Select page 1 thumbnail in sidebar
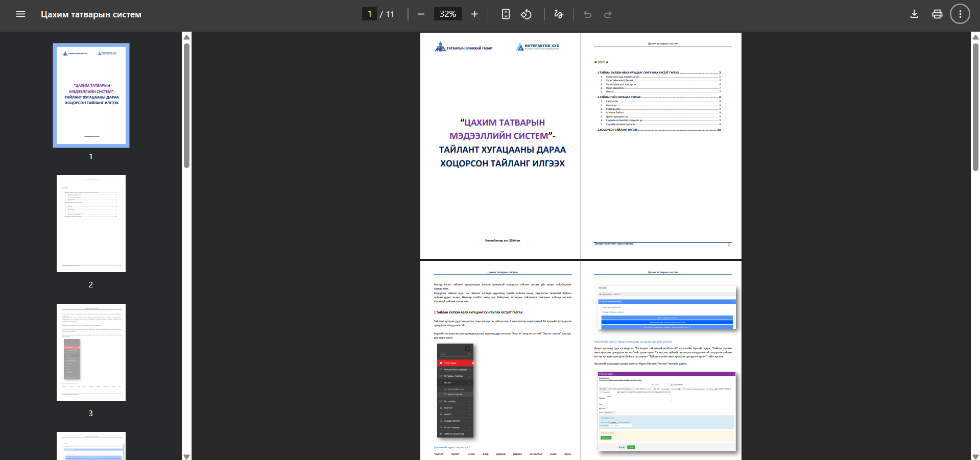Image resolution: width=980 pixels, height=460 pixels. [91, 95]
